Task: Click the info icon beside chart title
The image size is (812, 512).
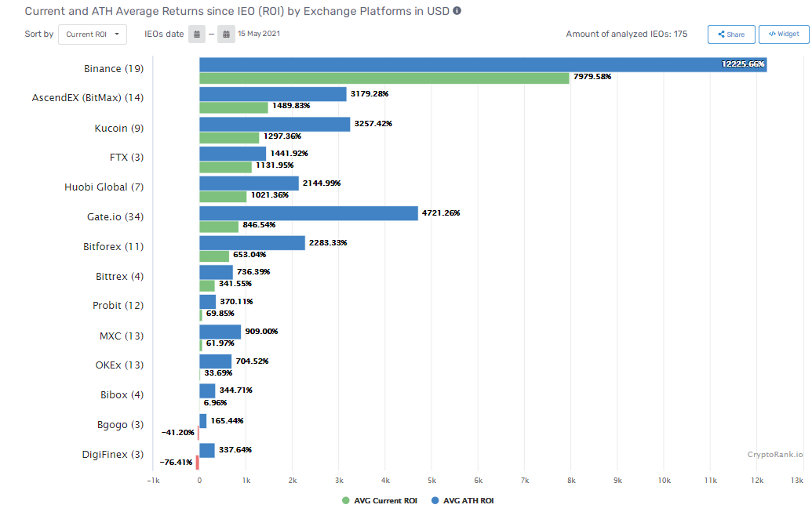Action: [457, 10]
